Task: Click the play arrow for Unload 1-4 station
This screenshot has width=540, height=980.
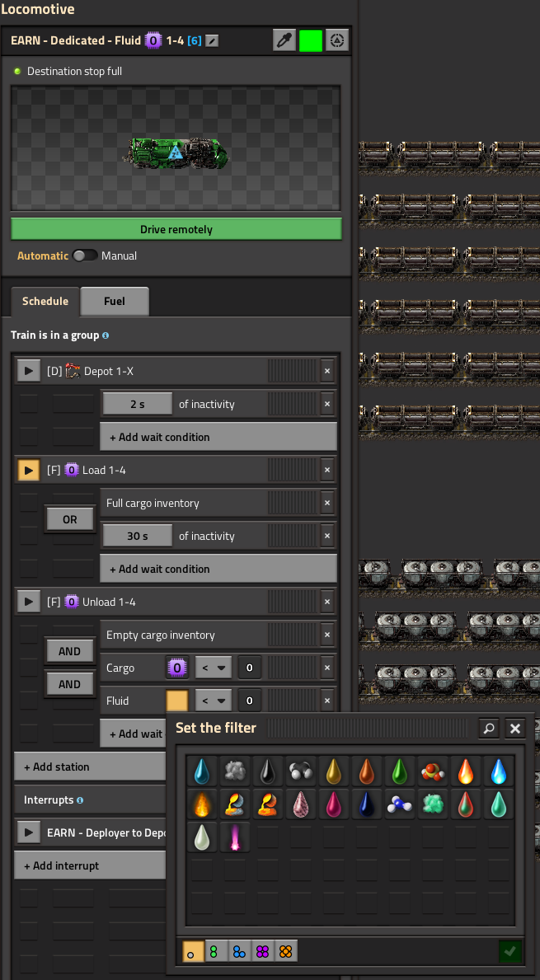Action: 28,602
